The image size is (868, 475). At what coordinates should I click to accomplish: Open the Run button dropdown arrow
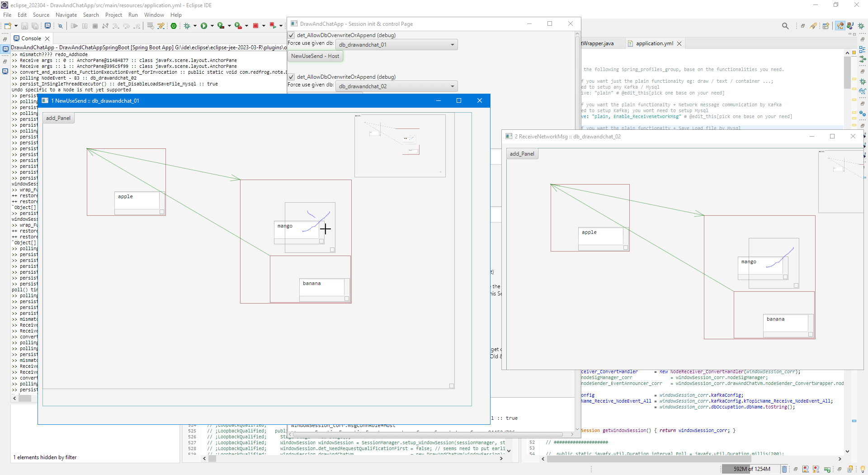coord(212,26)
